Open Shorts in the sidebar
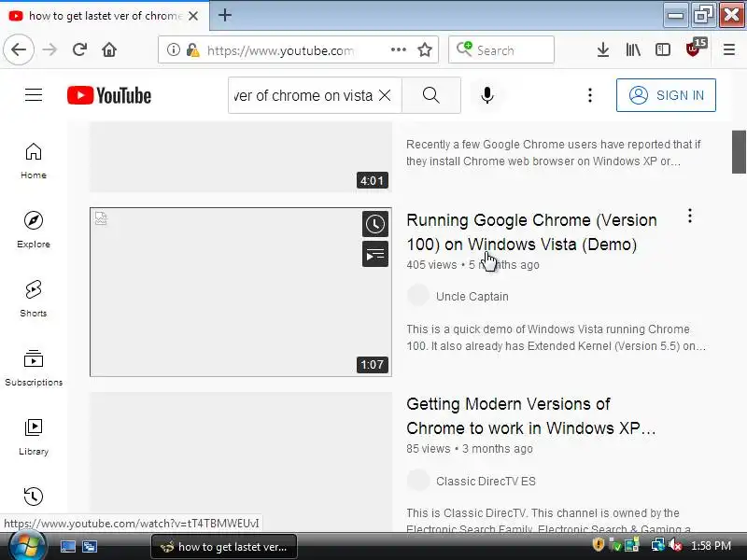Image resolution: width=747 pixels, height=560 pixels. click(x=34, y=299)
